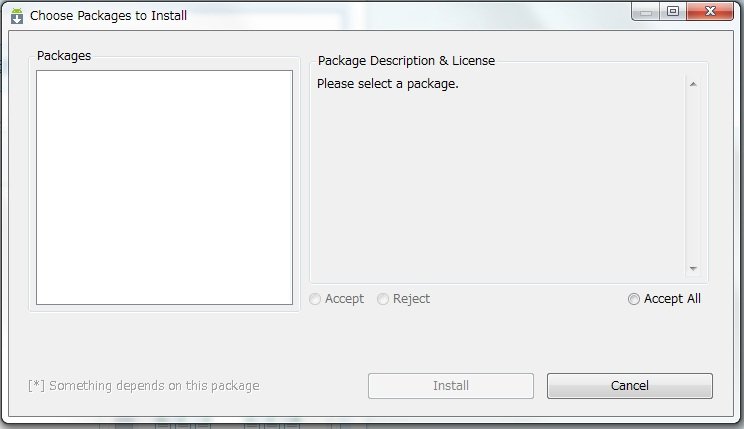
Task: Click the 'Choose Packages to Install' title text
Action: (x=108, y=16)
